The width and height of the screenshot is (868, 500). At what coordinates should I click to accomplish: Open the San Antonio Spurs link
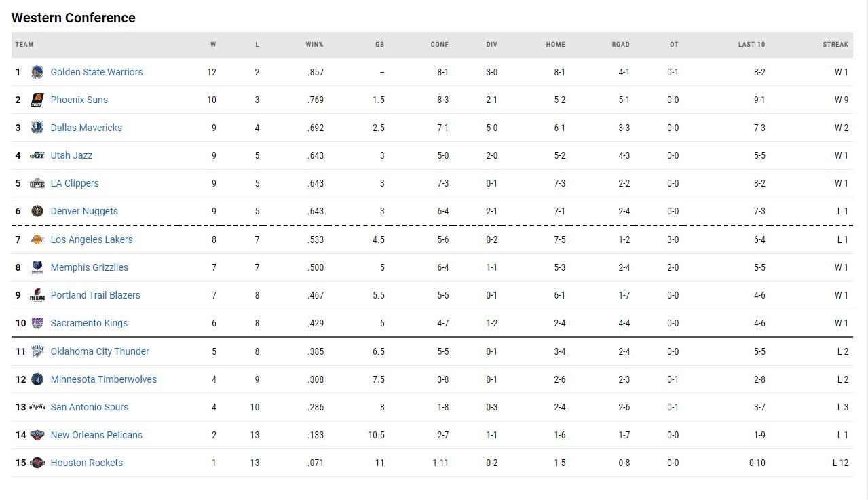click(89, 407)
